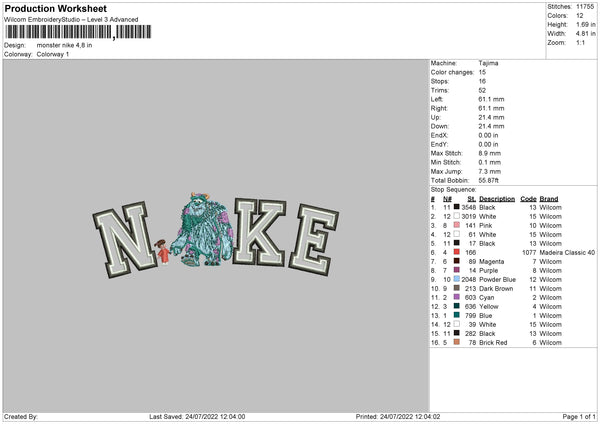This screenshot has width=600, height=424.
Task: Click the teal swatch beside Blue in row 13
Action: pyautogui.click(x=457, y=315)
